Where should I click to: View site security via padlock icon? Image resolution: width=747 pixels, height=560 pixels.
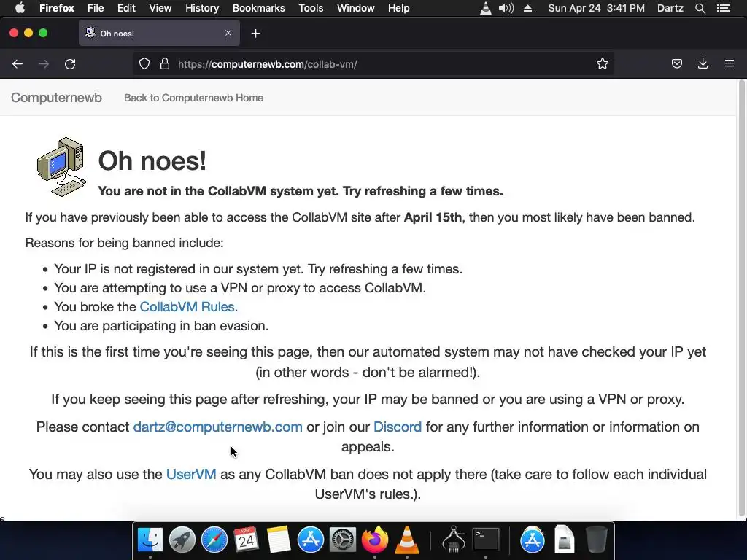click(165, 64)
